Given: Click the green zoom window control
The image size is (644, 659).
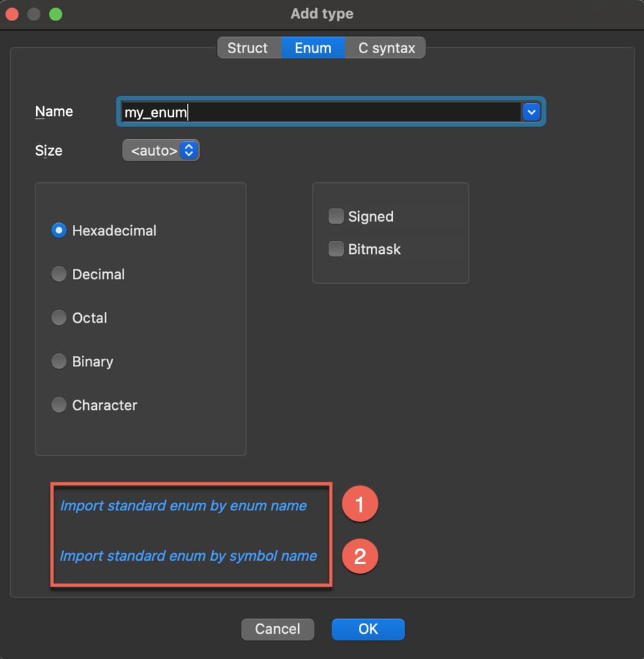Looking at the screenshot, I should [x=55, y=13].
